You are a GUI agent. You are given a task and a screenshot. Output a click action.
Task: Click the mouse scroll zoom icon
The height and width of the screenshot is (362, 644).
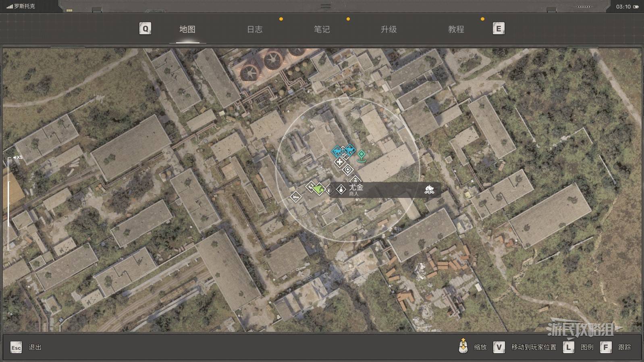point(463,346)
